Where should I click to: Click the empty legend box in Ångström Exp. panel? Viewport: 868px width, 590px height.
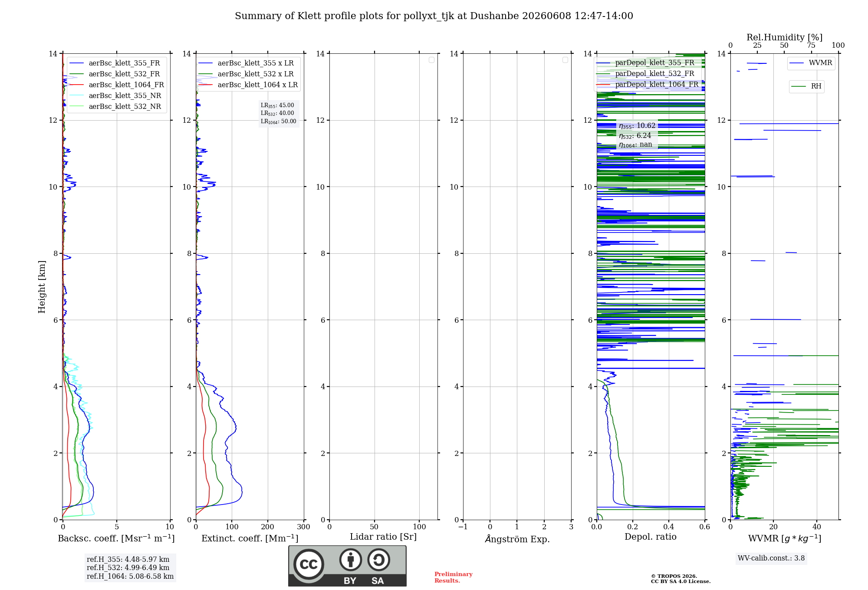pos(565,60)
